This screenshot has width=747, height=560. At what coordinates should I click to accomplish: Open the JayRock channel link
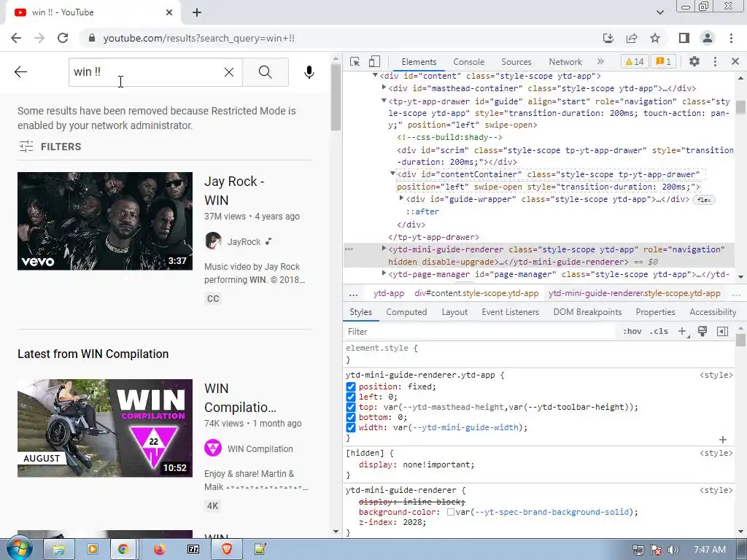pos(244,242)
